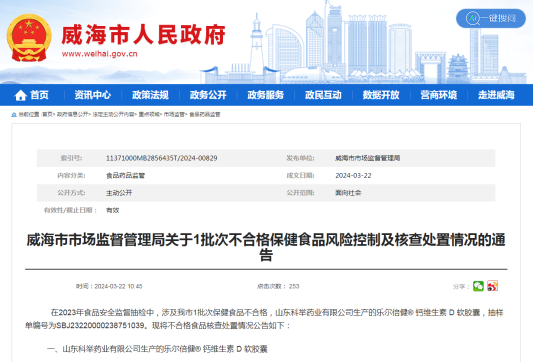Viewport: 534px width, 362px height.
Task: Open the 数据开放 menu item
Action: point(381,95)
